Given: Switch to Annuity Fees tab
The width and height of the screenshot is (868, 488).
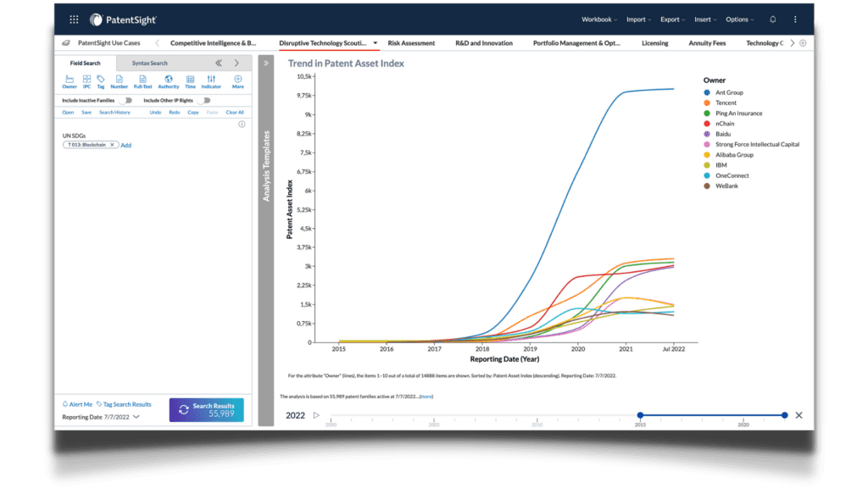Looking at the screenshot, I should click(707, 43).
